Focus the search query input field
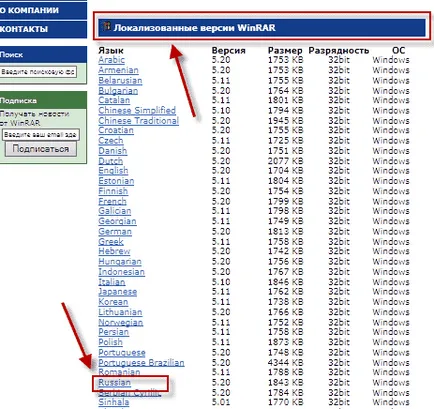Viewport: 434px width, 409px height. [x=38, y=72]
